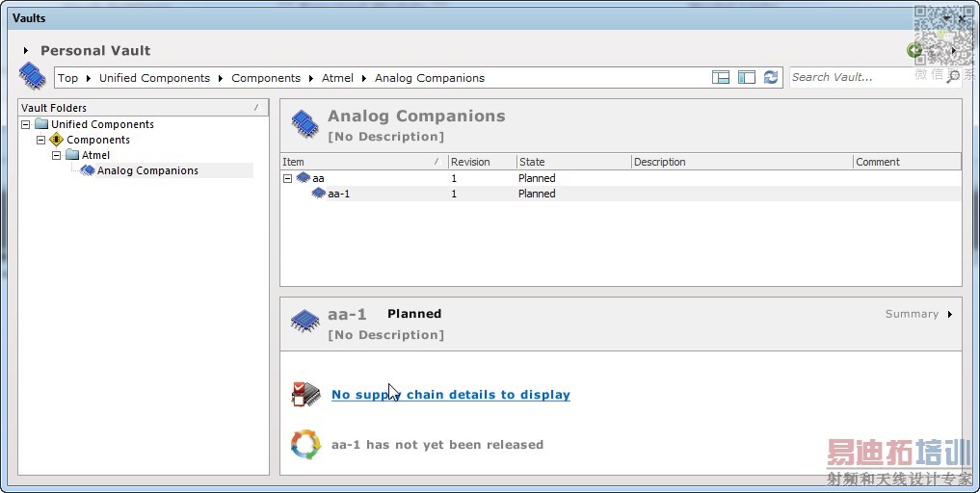Click the vault chip icon left of the breadcrumb
Screen dimensions: 980x493
(x=32, y=76)
